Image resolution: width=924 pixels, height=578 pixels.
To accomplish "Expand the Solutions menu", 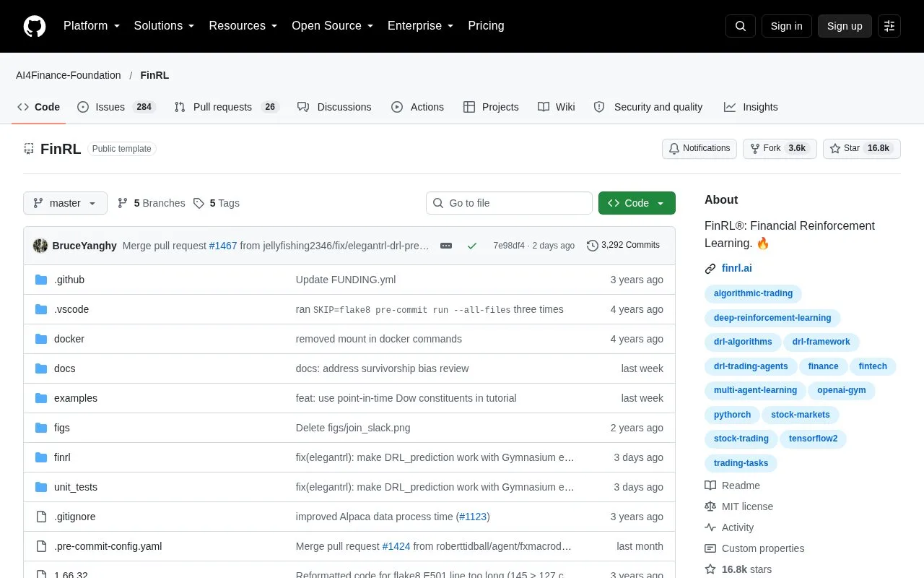I will point(165,26).
